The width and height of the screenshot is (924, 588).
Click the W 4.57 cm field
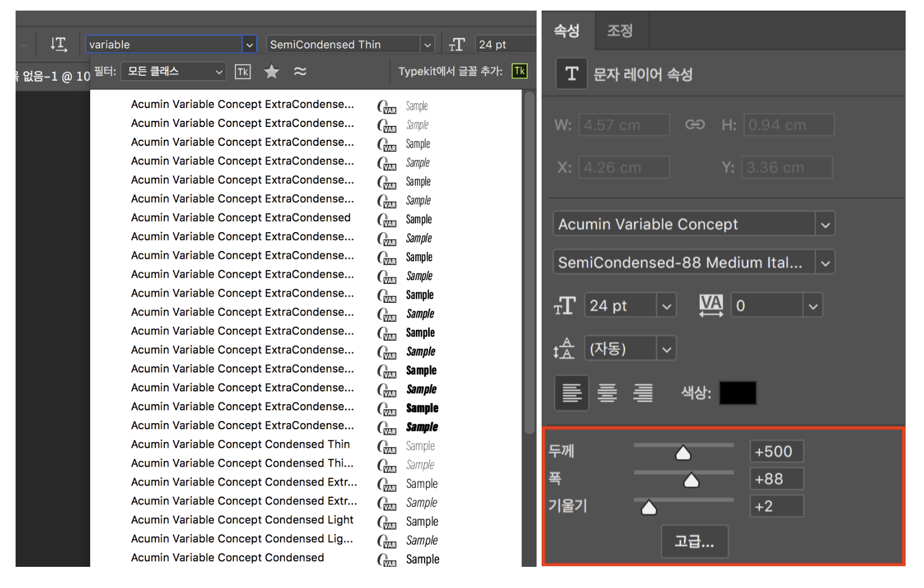click(x=624, y=125)
